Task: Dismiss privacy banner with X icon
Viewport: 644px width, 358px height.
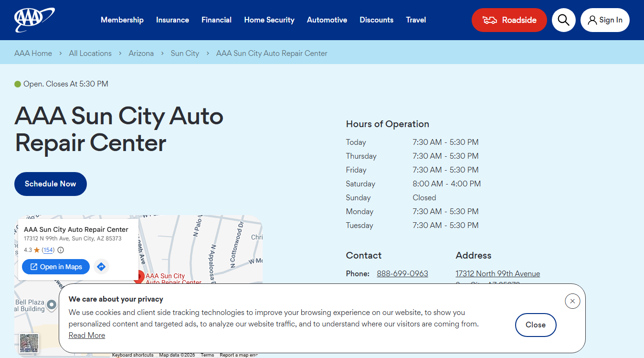Action: point(572,301)
